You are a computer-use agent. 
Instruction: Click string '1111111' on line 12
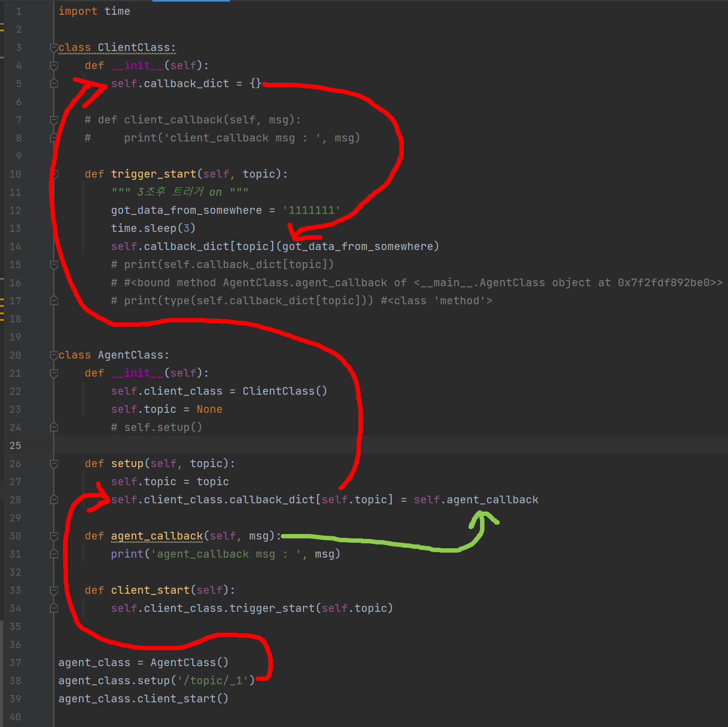[312, 211]
